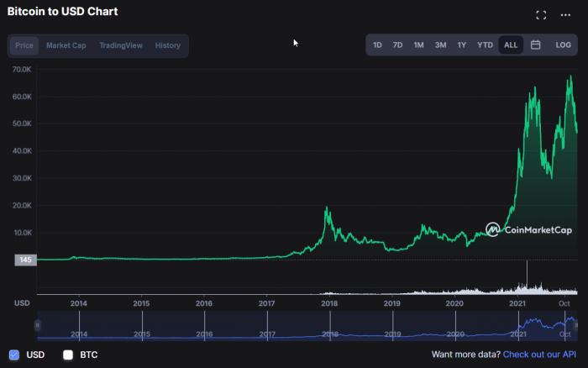Open the calendar date range picker
The height and width of the screenshot is (368, 588).
point(535,45)
